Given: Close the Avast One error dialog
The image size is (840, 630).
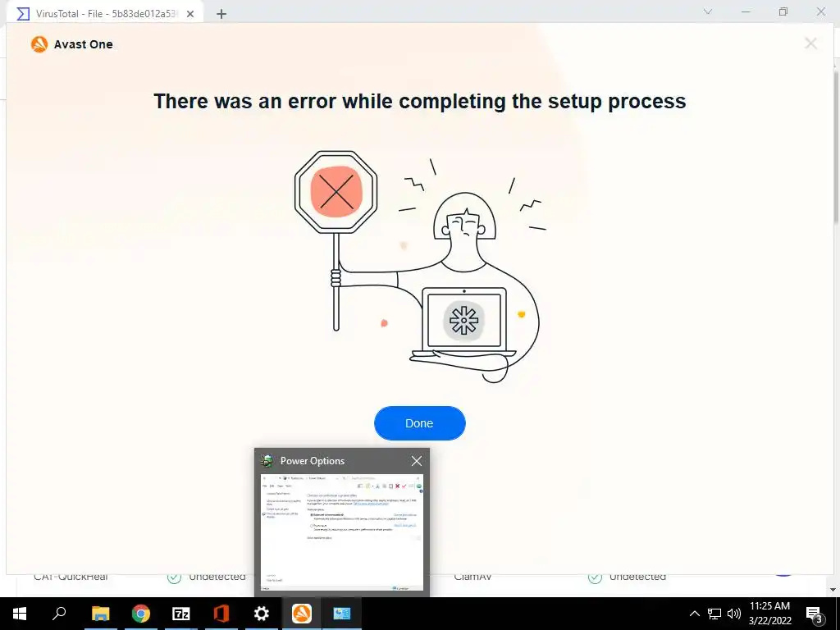Looking at the screenshot, I should [x=810, y=43].
